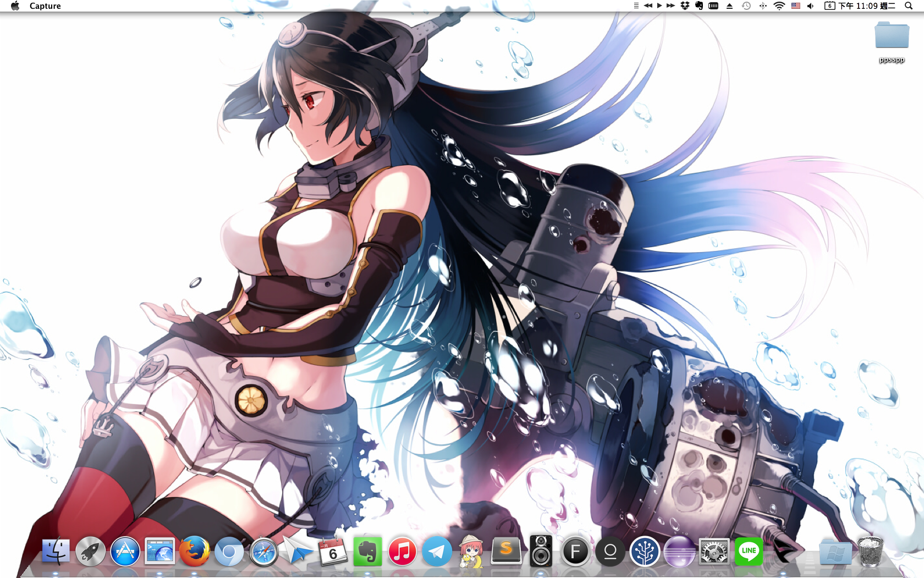Launch iTunes music note icon
924x578 pixels.
402,552
